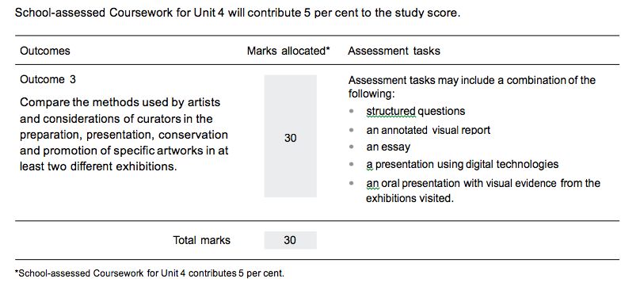Click the 'structured questions' bullet item
This screenshot has width=644, height=290.
[416, 111]
